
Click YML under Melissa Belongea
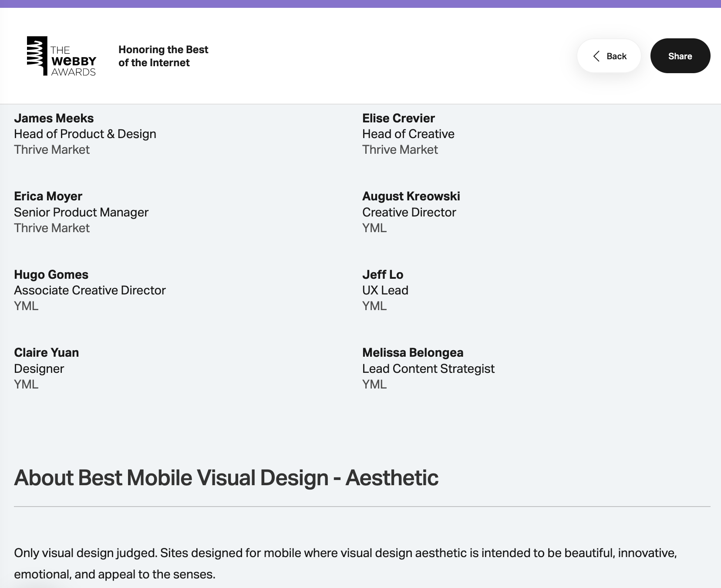point(374,384)
